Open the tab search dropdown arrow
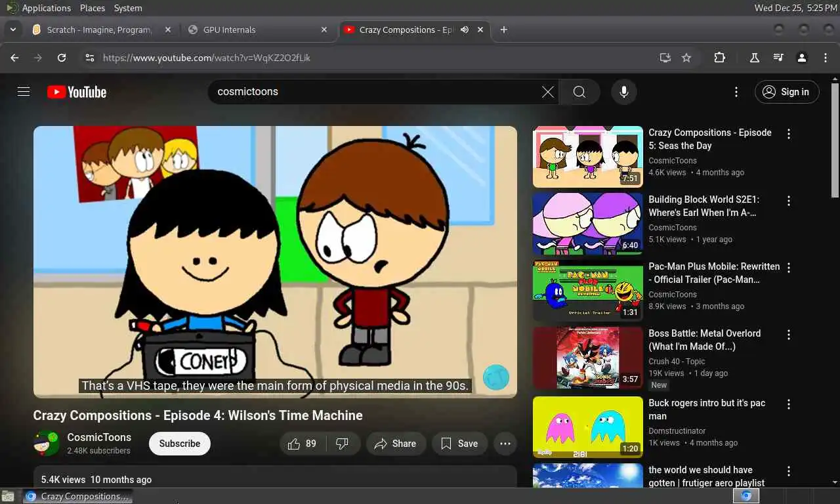840x504 pixels. [x=12, y=30]
